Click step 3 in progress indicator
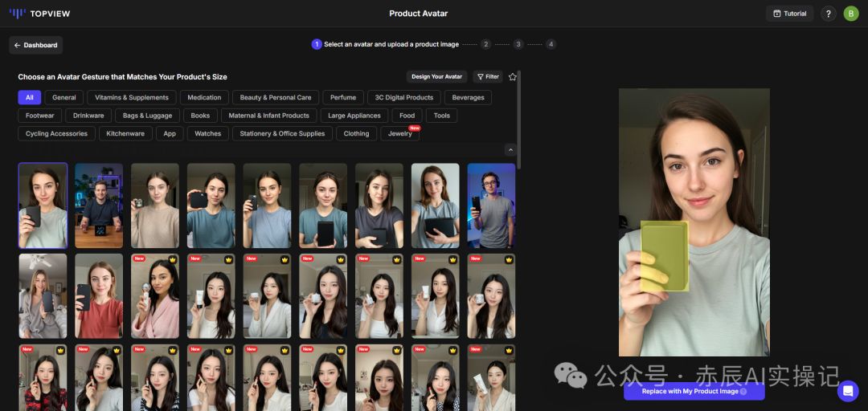The image size is (868, 411). point(518,44)
